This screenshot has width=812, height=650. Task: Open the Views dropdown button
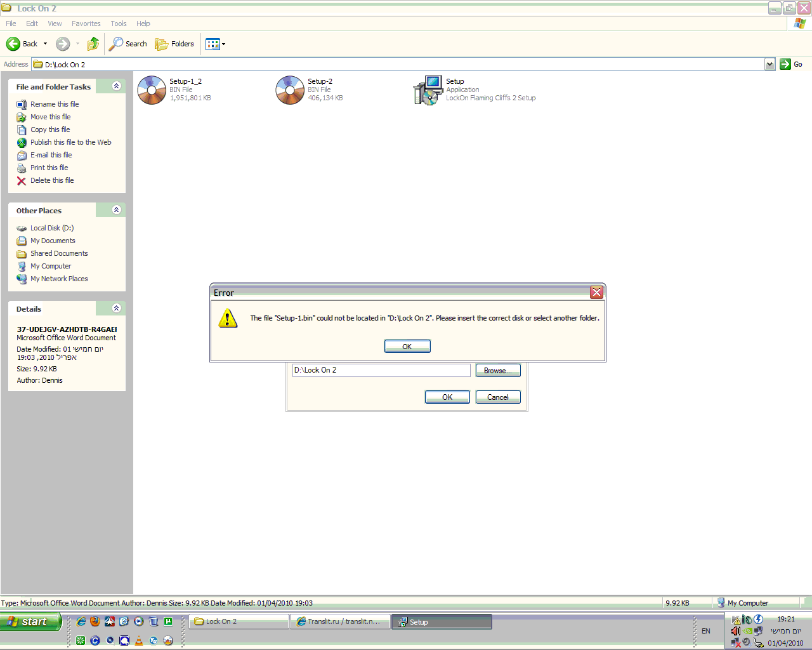point(216,44)
